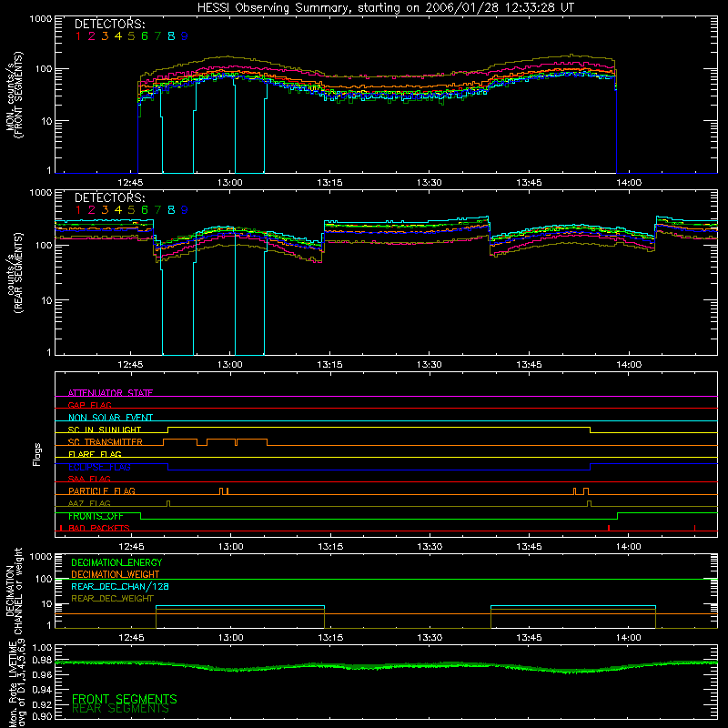Select dark green detector 7 in front segments legend
This screenshot has width=728, height=728.
point(157,36)
